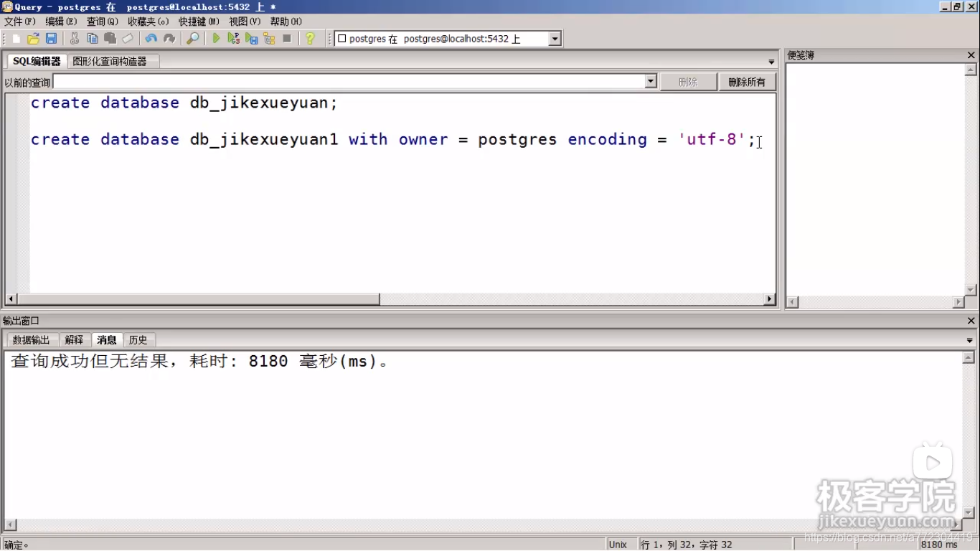This screenshot has height=551, width=980.
Task: Expand the 以前的查询 dropdown arrow
Action: pos(651,82)
